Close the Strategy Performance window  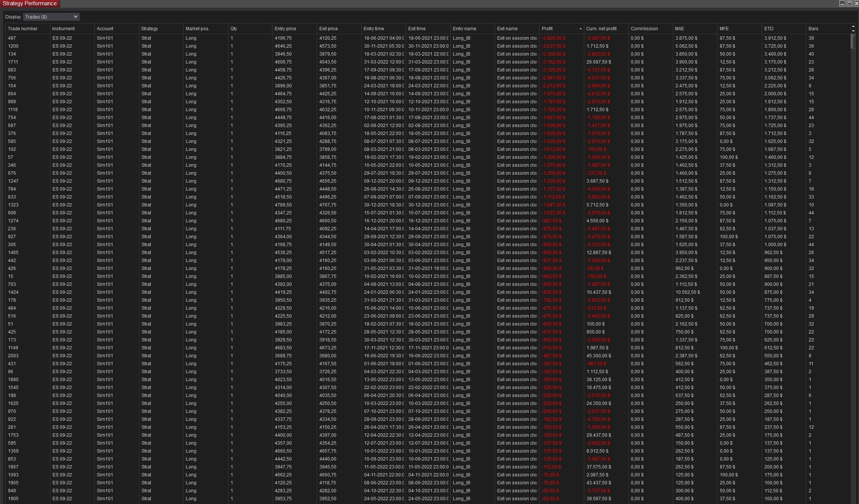856,3
